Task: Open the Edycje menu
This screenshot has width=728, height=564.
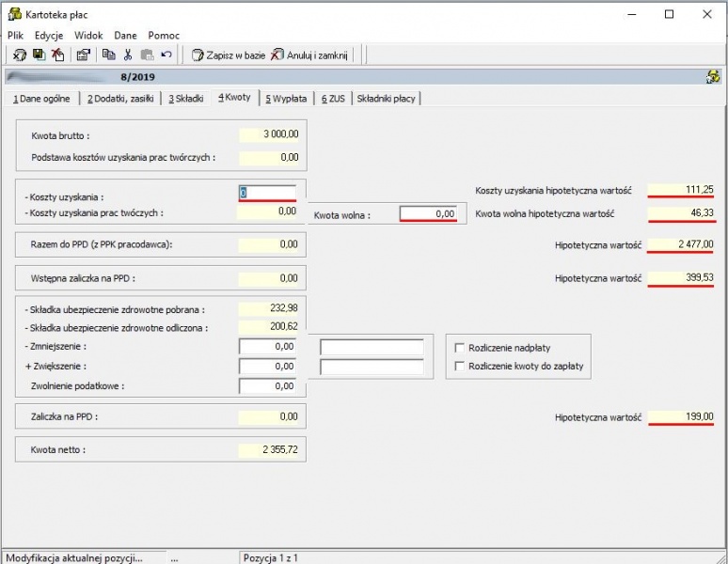Action: (49, 36)
